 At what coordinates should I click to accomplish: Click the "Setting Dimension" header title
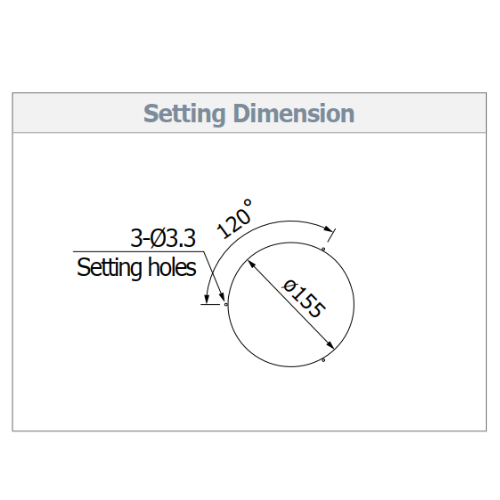(x=249, y=114)
